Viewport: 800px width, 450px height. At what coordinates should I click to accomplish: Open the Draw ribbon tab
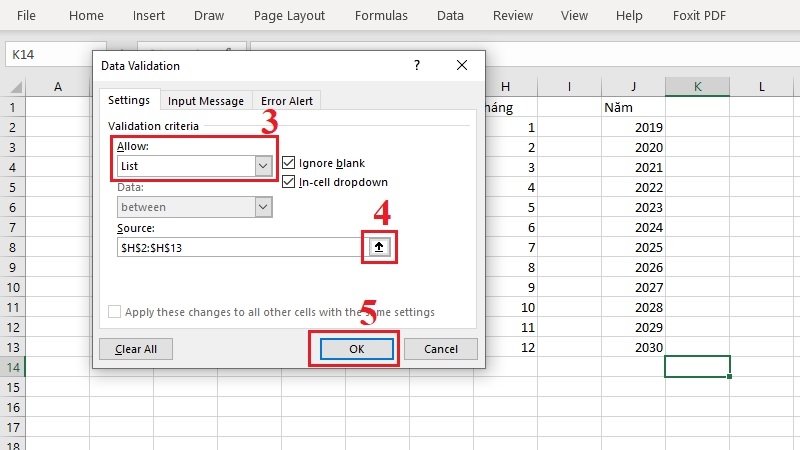coord(209,16)
